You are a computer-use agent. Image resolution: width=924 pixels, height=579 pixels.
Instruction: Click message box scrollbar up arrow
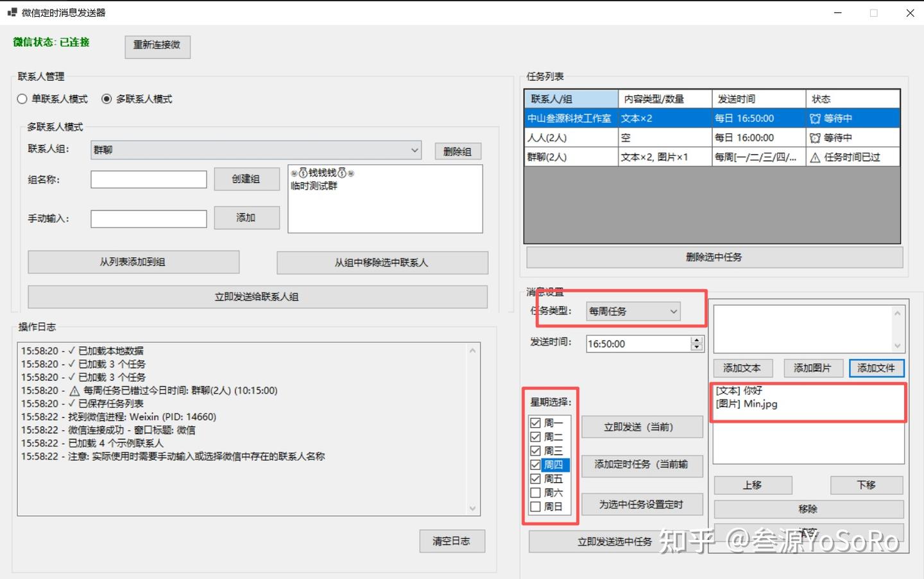897,313
